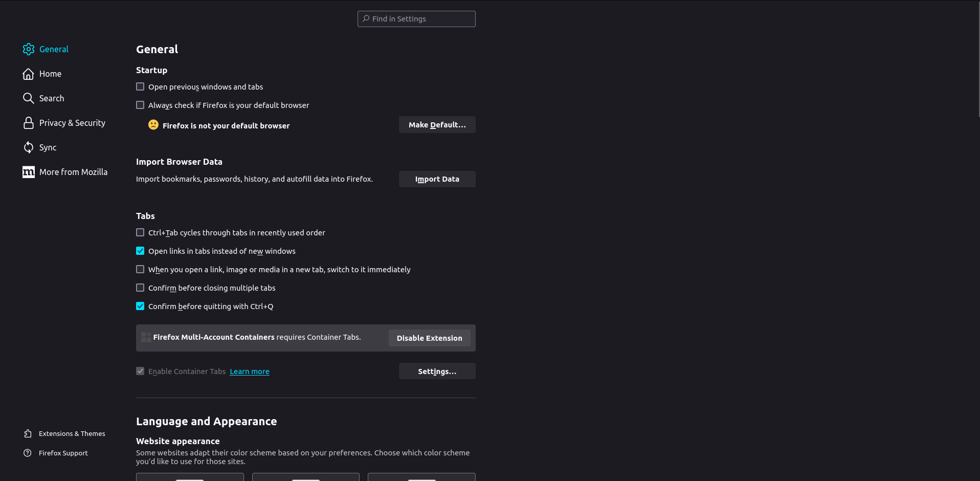The height and width of the screenshot is (481, 980).
Task: Click 'Firefox is not your default browser' text
Action: tap(226, 126)
